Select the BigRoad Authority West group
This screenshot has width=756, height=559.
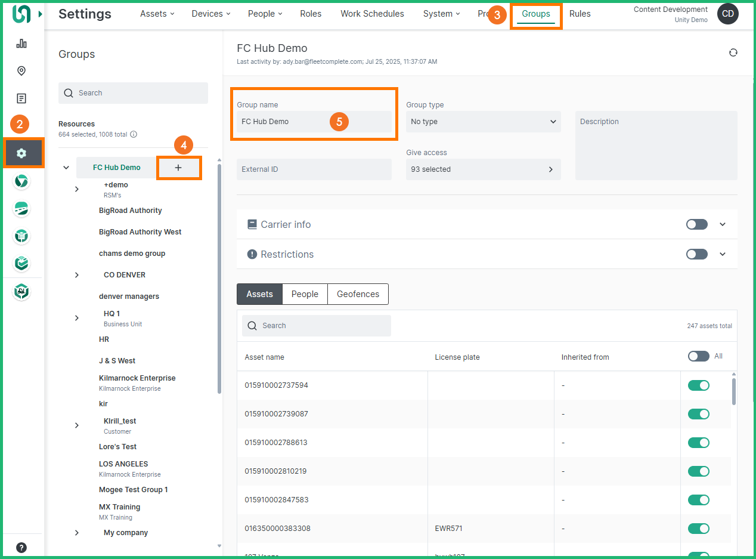tap(140, 232)
